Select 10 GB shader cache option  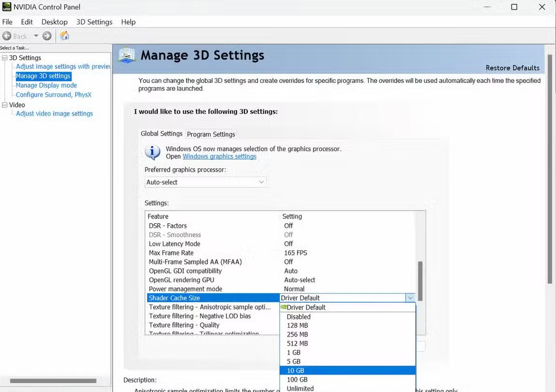pyautogui.click(x=295, y=370)
